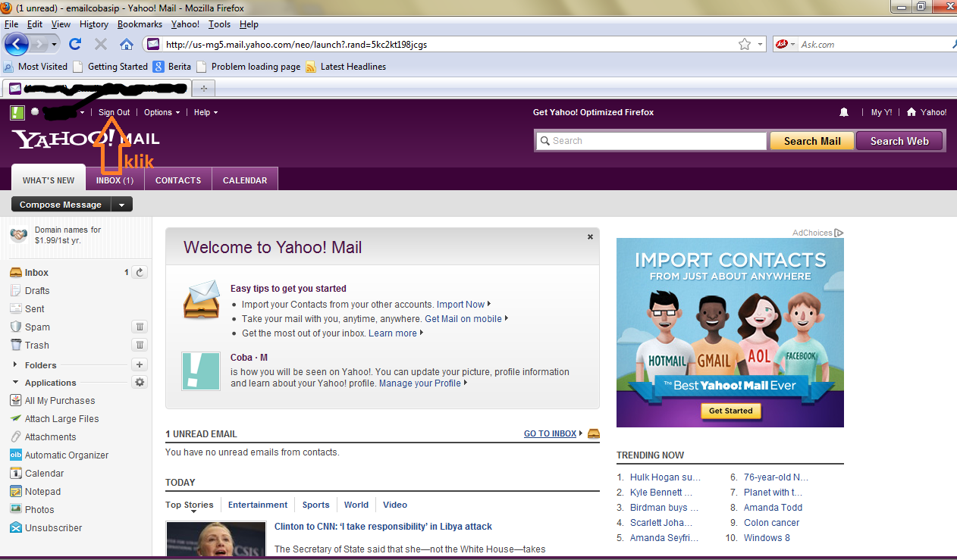This screenshot has height=560, width=957.
Task: Expand Compose Message dropdown arrow
Action: tap(122, 205)
